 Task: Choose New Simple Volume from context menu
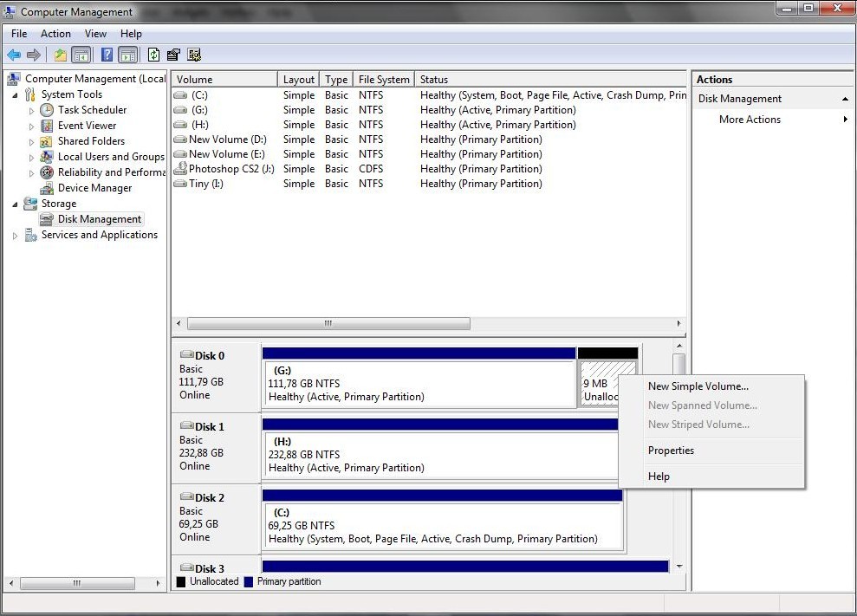pos(698,386)
